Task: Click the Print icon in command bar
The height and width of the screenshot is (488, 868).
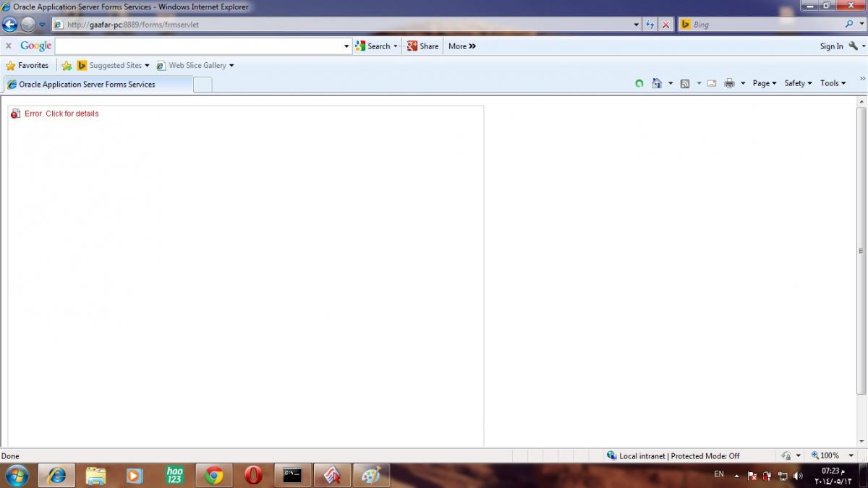Action: coord(729,83)
